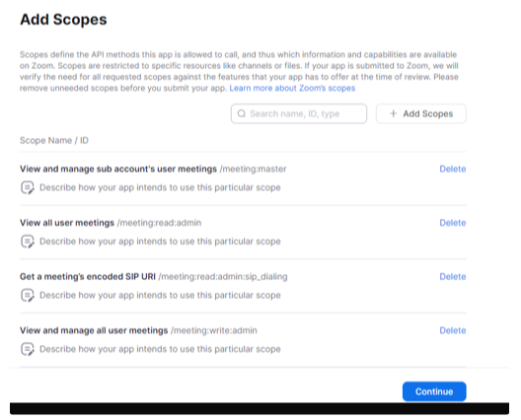Viewport: 521px width, 420px height.
Task: Focus the Search name, ID, type field
Action: click(299, 114)
